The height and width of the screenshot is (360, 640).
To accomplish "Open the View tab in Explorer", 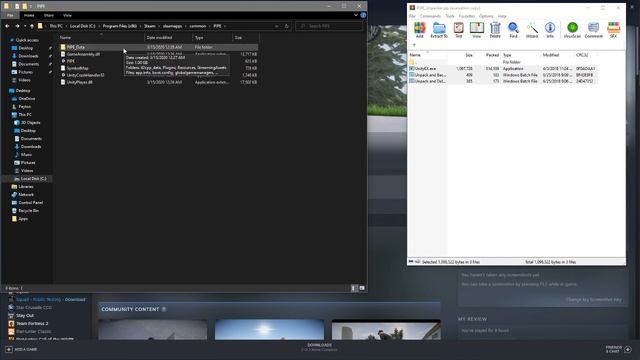I will [x=67, y=15].
